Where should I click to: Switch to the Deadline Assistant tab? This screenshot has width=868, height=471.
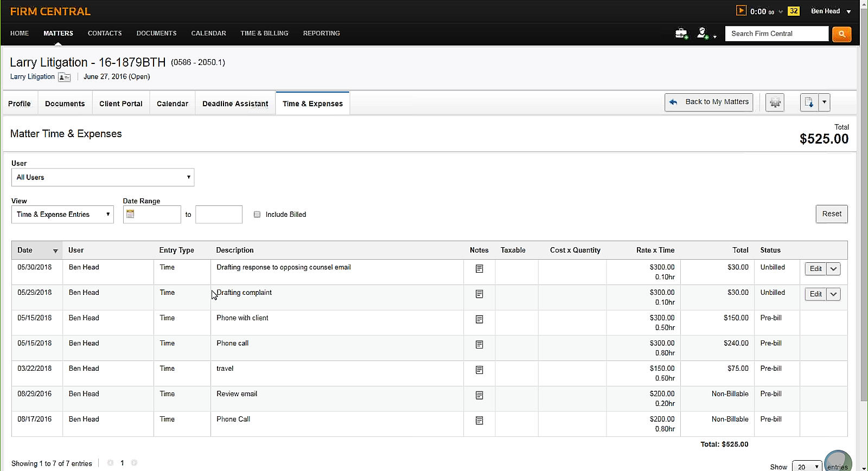(235, 104)
